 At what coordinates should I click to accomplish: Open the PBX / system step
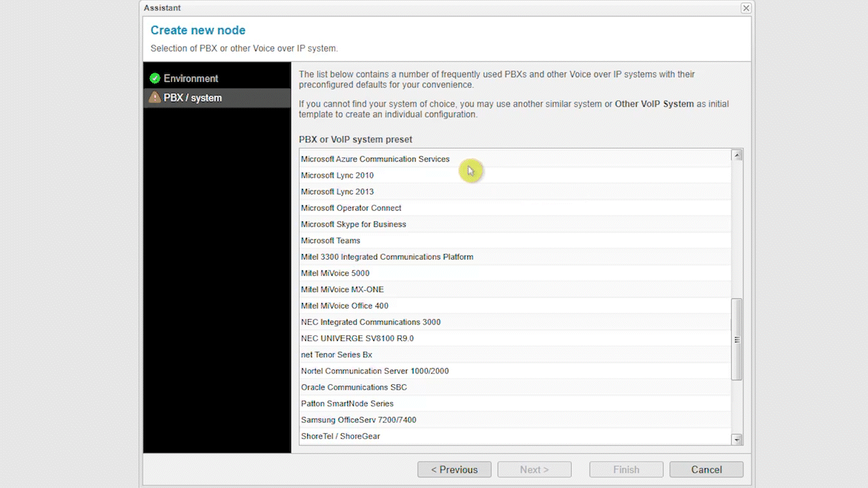(x=217, y=98)
